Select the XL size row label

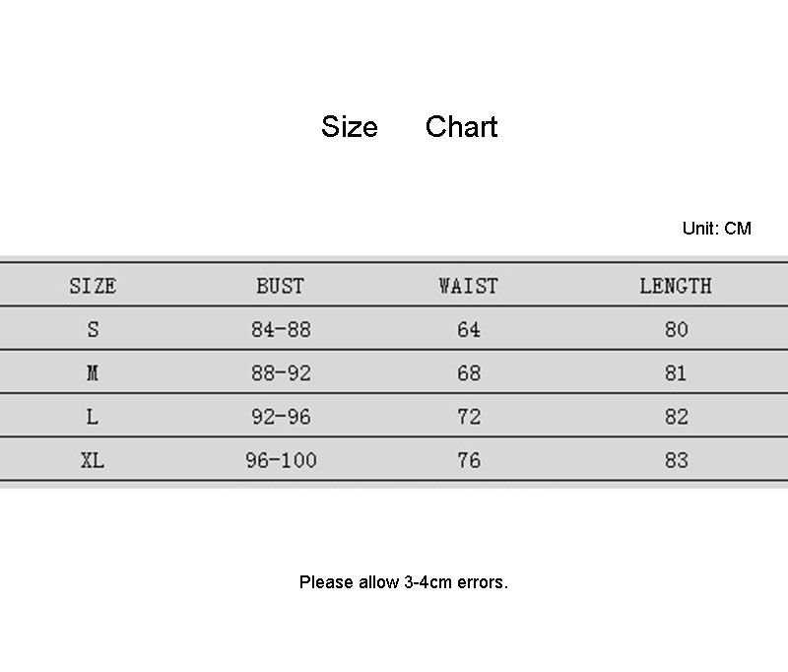pos(93,460)
